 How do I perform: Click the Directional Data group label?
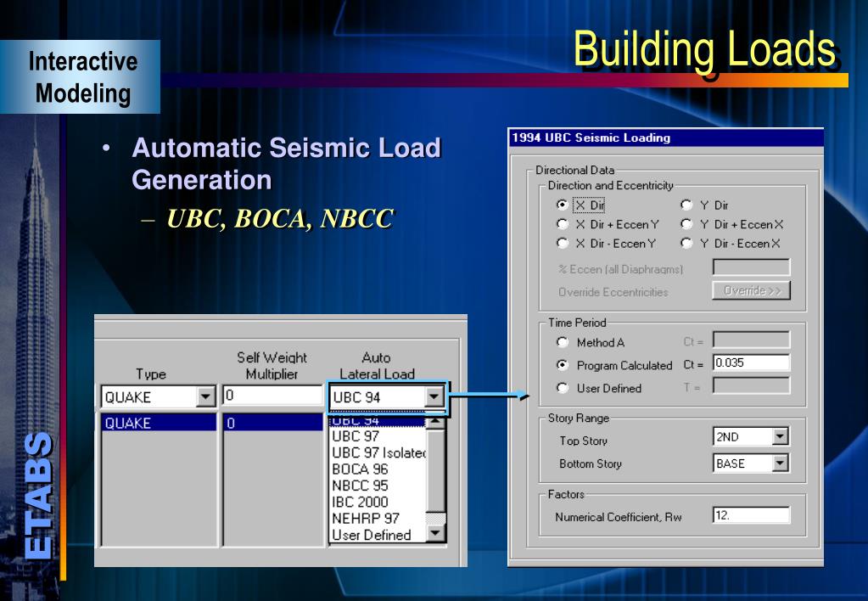pos(574,170)
